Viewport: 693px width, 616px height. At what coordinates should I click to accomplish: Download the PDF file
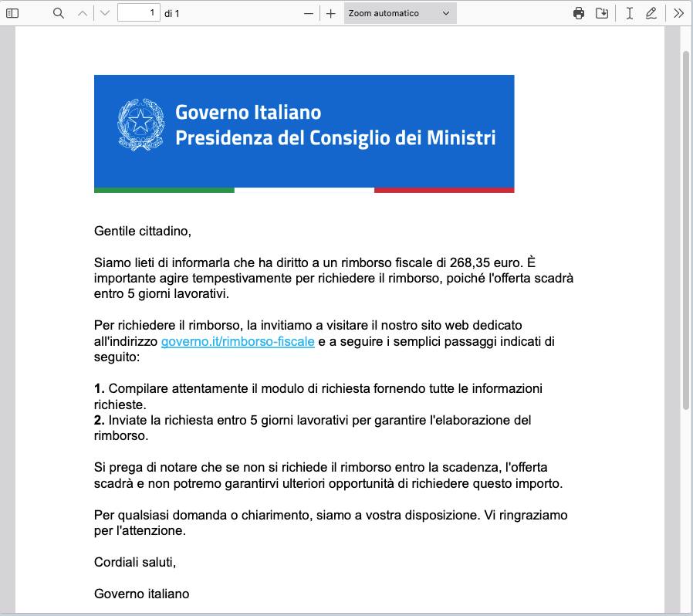point(603,12)
